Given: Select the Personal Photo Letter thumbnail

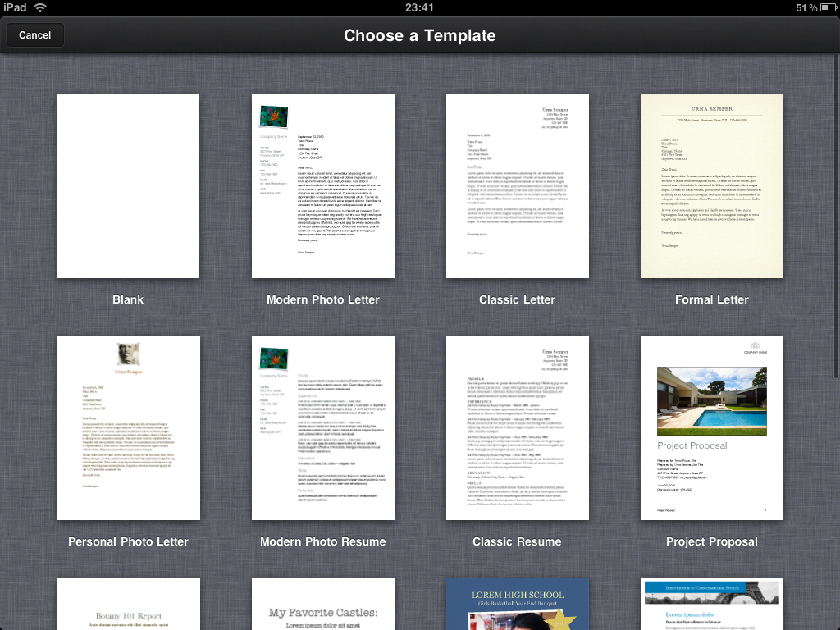Looking at the screenshot, I should click(x=128, y=427).
